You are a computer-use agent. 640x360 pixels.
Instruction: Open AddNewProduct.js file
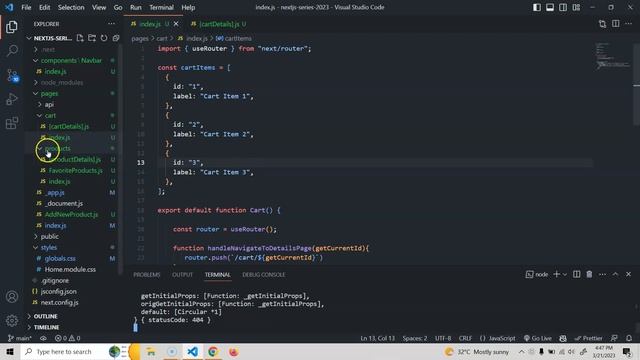click(71, 214)
